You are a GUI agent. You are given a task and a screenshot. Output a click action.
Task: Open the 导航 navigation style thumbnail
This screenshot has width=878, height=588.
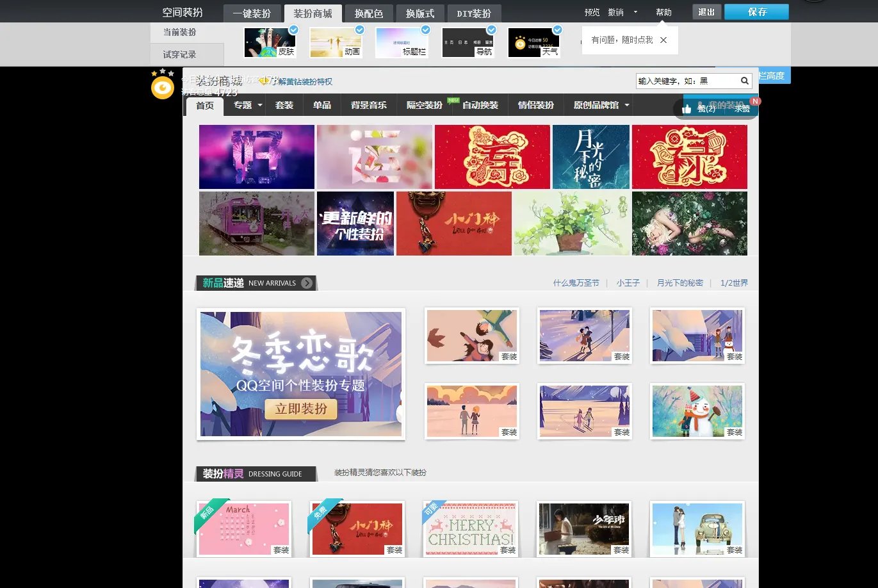(467, 42)
